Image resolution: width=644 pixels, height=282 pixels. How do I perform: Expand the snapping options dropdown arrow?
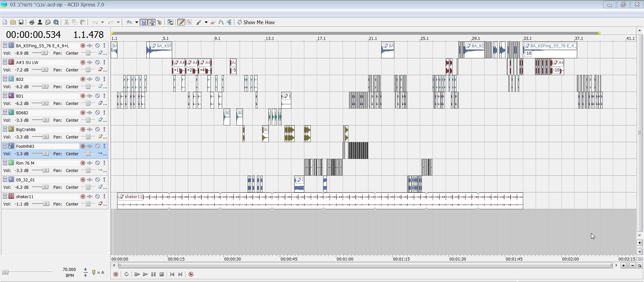click(x=137, y=22)
